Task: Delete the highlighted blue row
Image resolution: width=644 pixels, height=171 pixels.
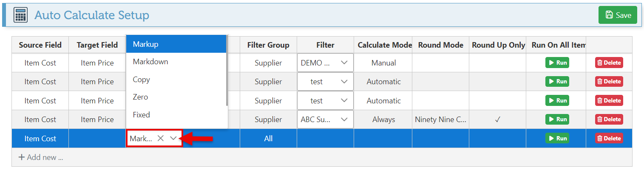Action: click(609, 138)
